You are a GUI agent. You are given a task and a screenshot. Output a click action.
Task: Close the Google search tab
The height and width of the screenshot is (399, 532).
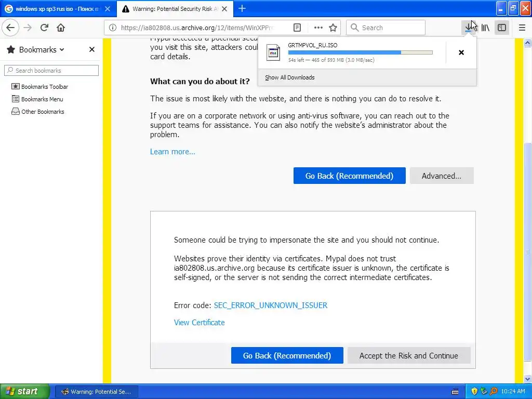coord(107,9)
